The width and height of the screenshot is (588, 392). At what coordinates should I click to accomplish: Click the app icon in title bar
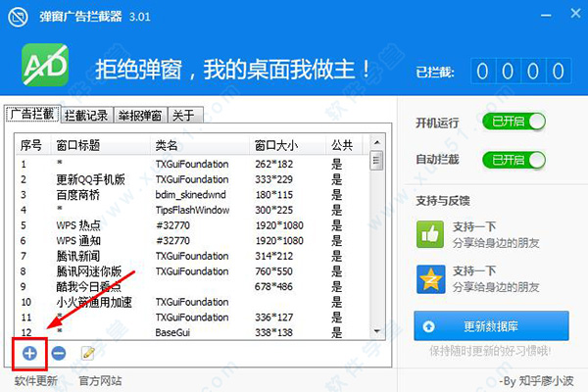[18, 18]
